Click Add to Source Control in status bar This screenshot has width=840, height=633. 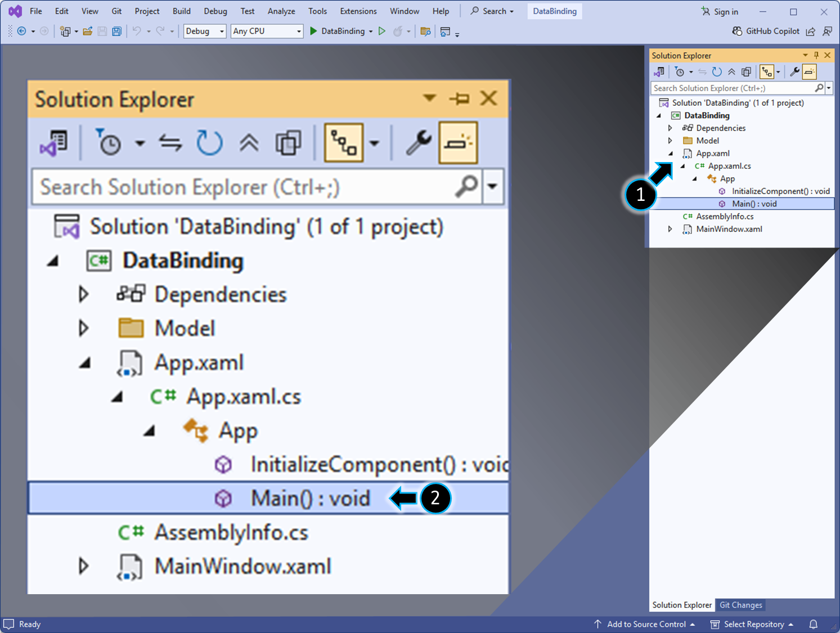[x=645, y=624]
